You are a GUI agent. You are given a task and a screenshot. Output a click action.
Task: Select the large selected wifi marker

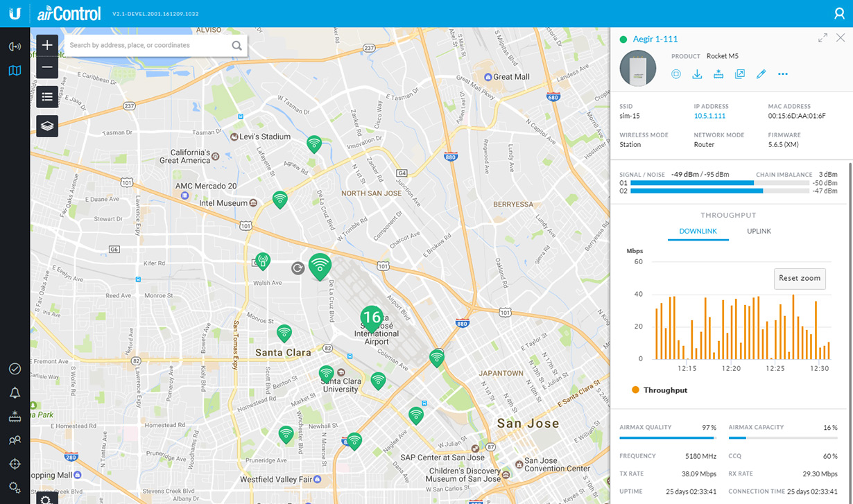point(319,266)
